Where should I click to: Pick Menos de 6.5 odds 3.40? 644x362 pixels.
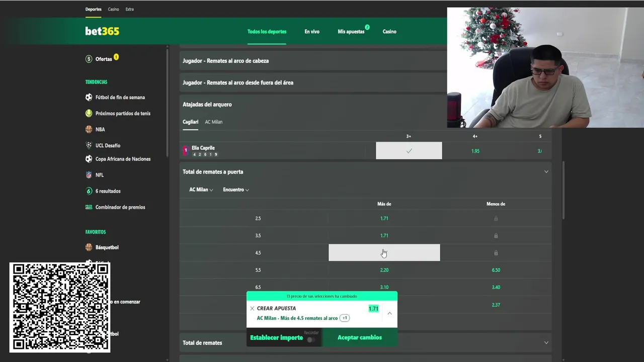tap(496, 287)
